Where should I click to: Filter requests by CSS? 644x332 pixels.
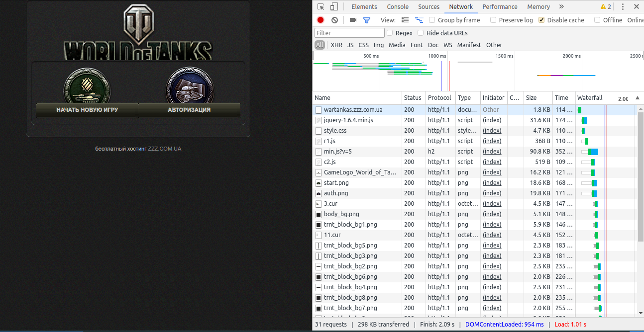[x=364, y=45]
